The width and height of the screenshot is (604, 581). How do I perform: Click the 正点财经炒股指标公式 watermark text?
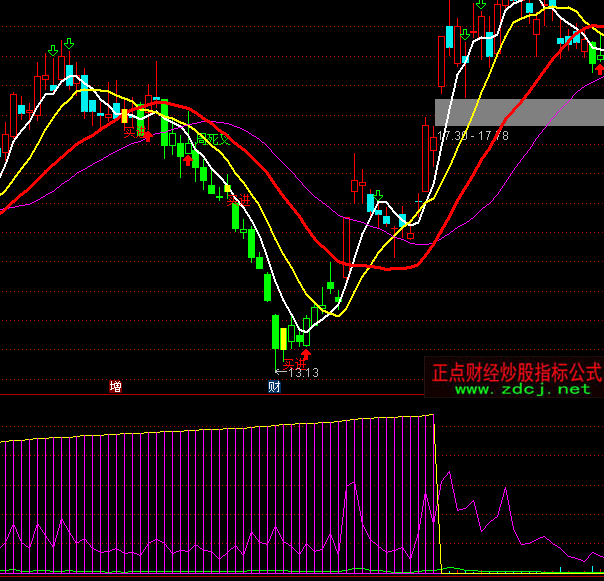point(516,371)
